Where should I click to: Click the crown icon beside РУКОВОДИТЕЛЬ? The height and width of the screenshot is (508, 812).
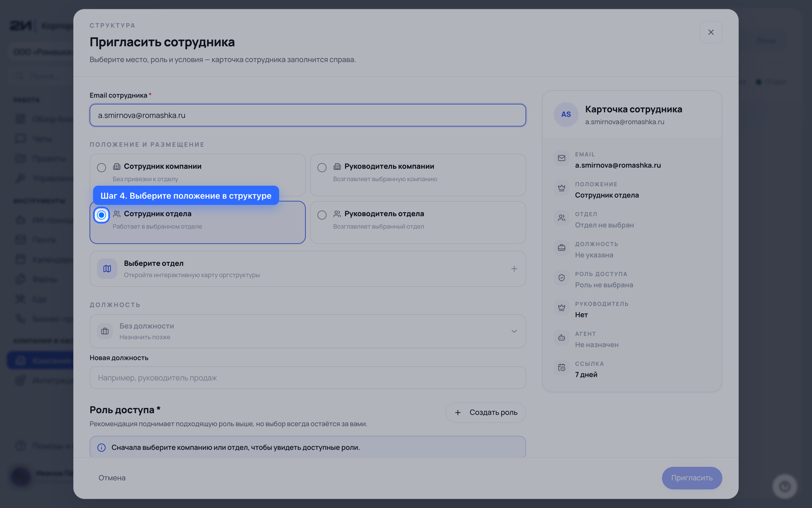tap(562, 307)
